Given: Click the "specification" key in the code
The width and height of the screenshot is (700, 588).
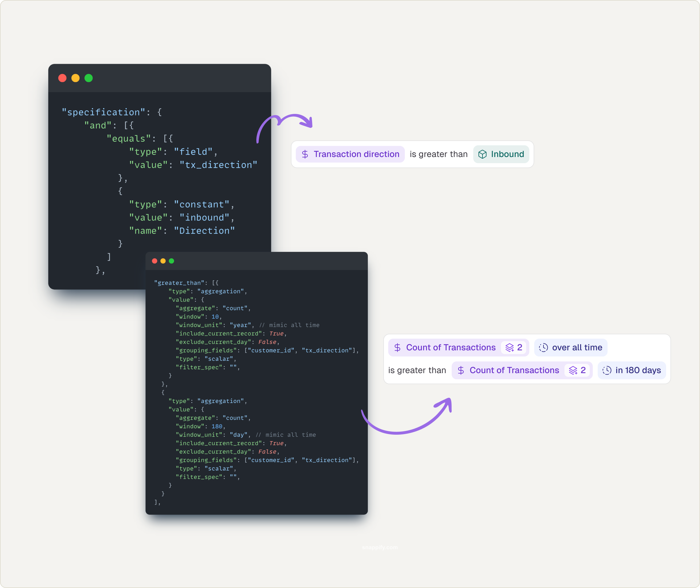Looking at the screenshot, I should pyautogui.click(x=104, y=112).
